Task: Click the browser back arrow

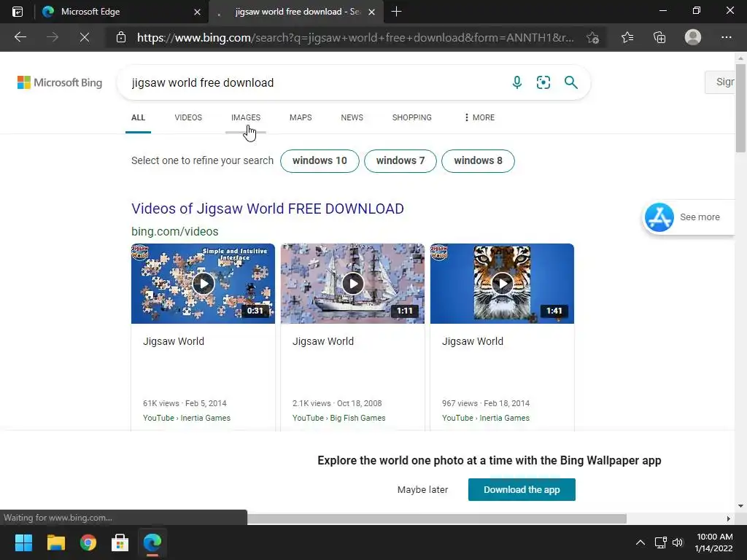Action: 20,37
